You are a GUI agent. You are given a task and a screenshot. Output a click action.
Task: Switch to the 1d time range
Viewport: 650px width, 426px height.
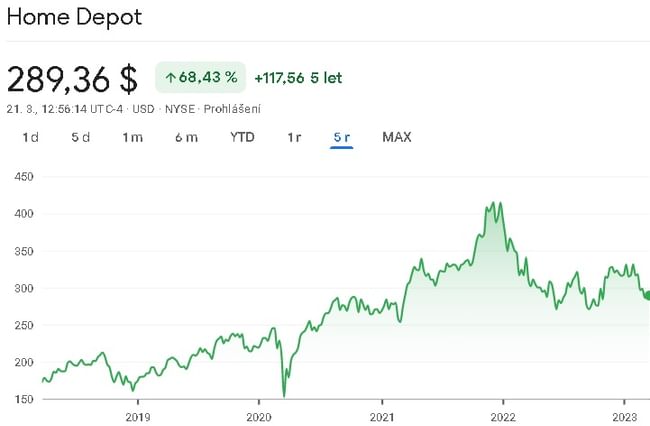(x=31, y=137)
